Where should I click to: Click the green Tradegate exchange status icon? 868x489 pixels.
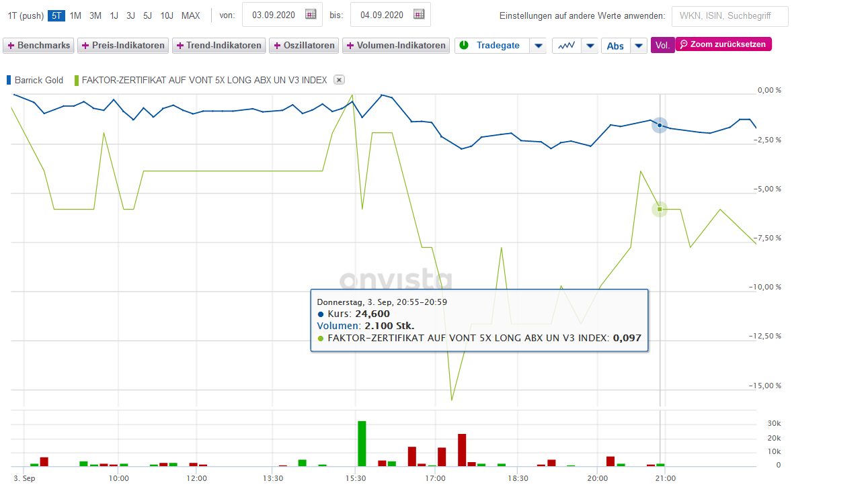464,45
